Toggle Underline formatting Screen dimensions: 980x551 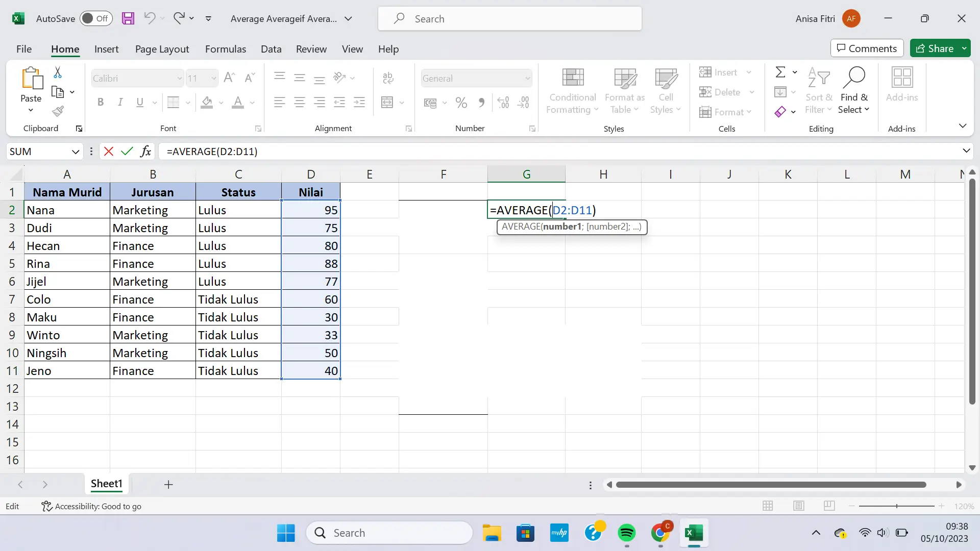click(x=140, y=103)
